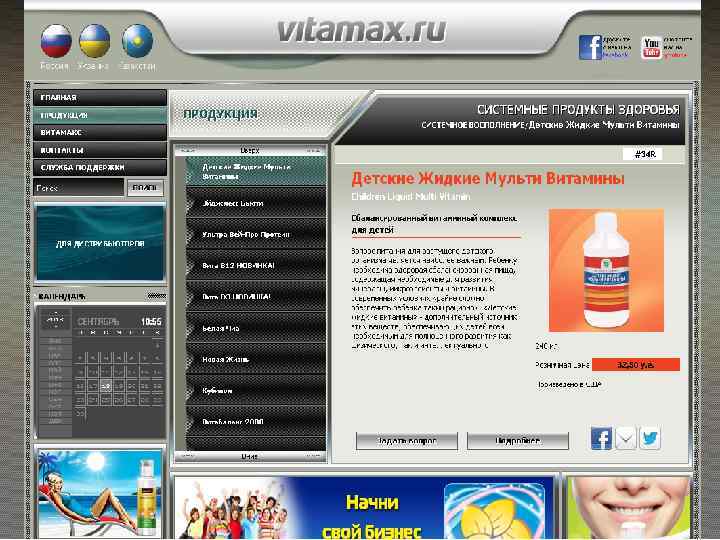Open the Facebook page icon in header
This screenshot has width=720, height=540.
coord(590,47)
